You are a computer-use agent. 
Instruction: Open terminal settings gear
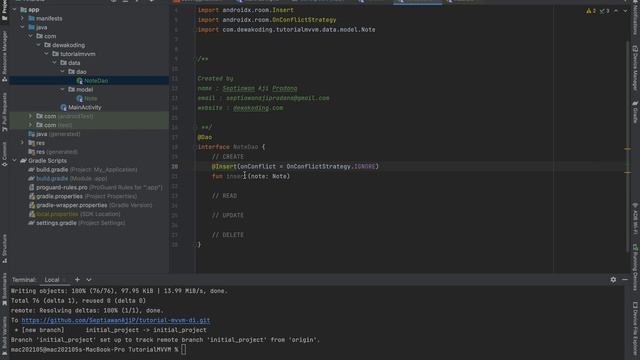[613, 280]
